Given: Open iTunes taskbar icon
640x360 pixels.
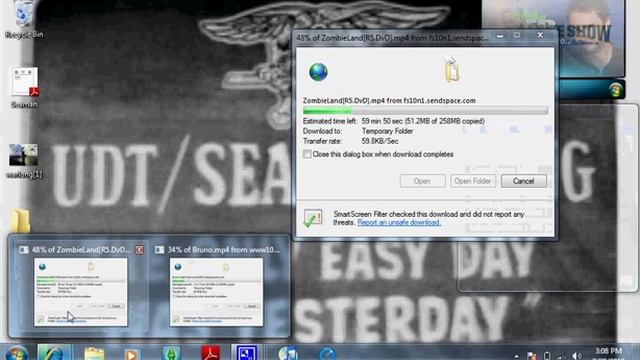Looking at the screenshot, I should 288,353.
